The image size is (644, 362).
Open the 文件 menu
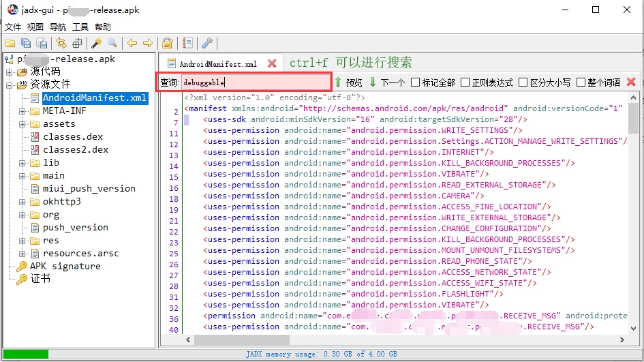click(13, 27)
